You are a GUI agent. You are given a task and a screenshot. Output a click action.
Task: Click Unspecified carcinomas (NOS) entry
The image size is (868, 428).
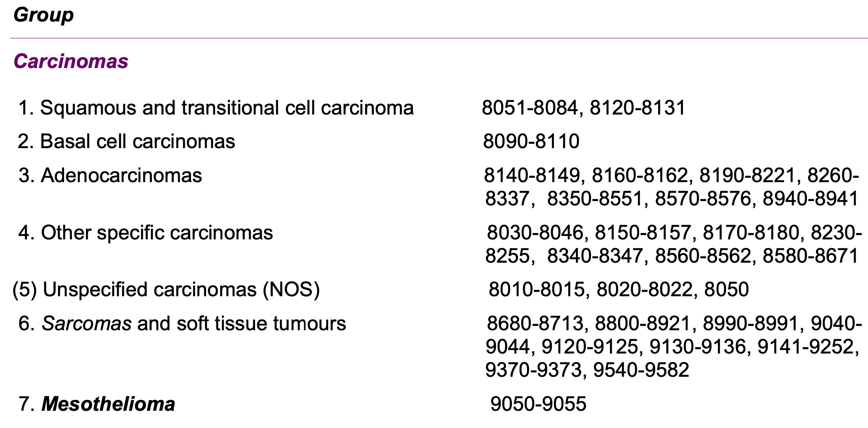click(166, 289)
